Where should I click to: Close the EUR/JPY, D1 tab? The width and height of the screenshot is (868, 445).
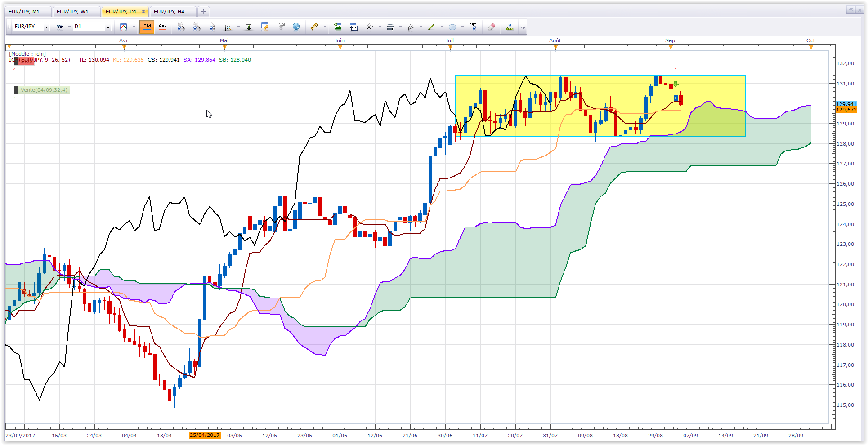pyautogui.click(x=143, y=12)
